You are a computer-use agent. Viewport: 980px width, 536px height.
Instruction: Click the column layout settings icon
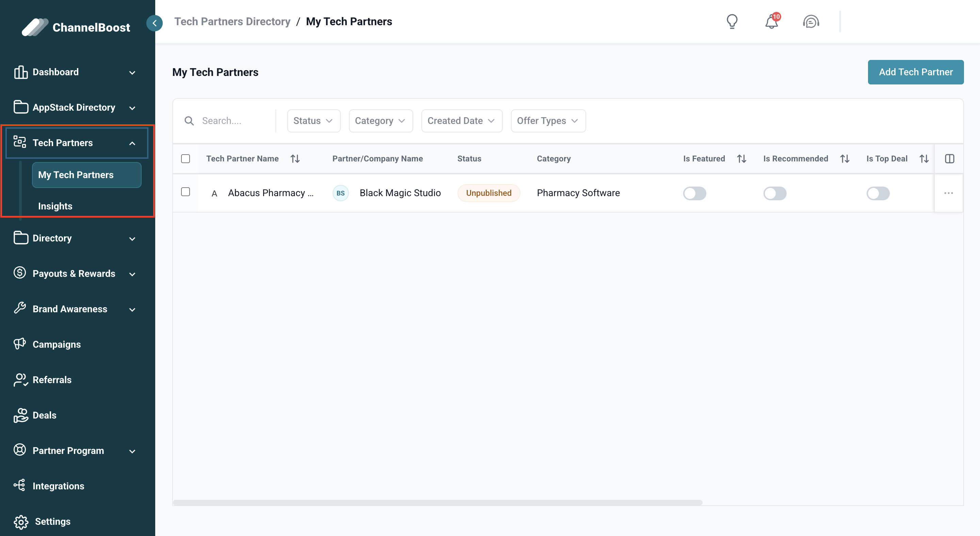click(949, 159)
